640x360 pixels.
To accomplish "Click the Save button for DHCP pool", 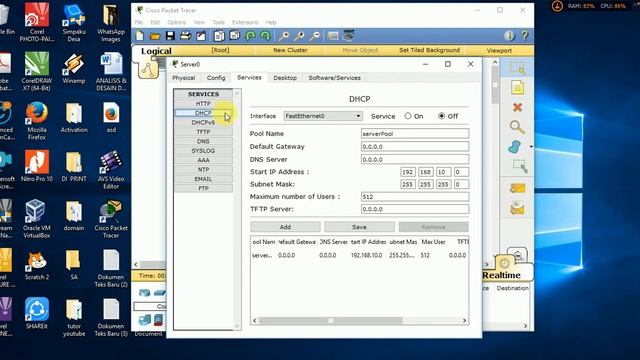I will [359, 227].
